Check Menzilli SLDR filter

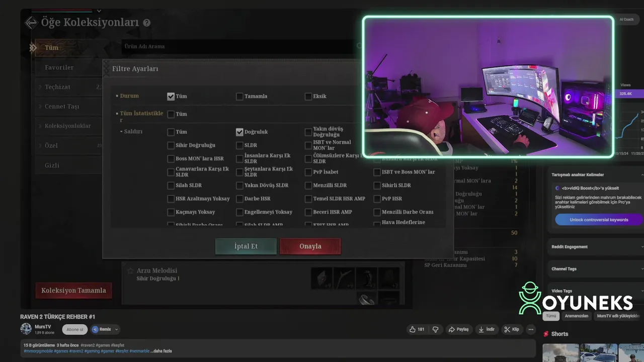coord(308,185)
